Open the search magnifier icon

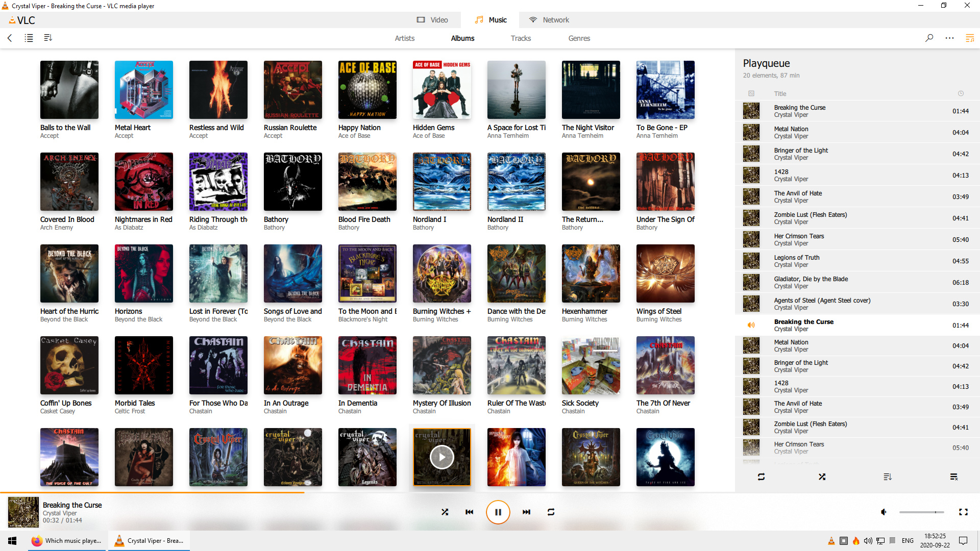click(x=929, y=38)
